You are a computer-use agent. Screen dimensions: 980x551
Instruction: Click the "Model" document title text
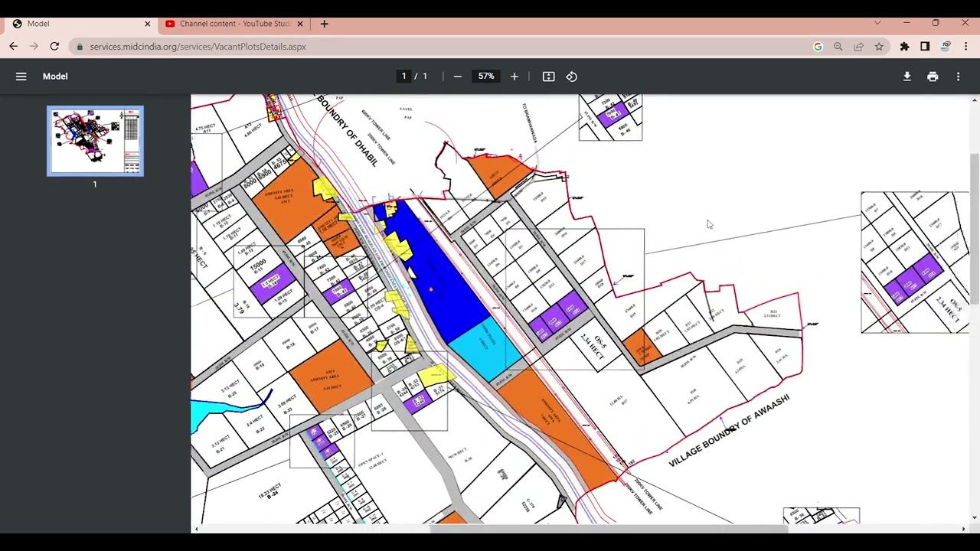[x=55, y=77]
